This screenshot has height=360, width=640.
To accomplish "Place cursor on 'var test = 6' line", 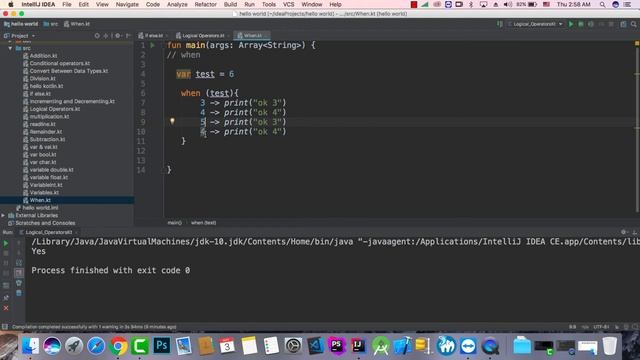I will 205,74.
